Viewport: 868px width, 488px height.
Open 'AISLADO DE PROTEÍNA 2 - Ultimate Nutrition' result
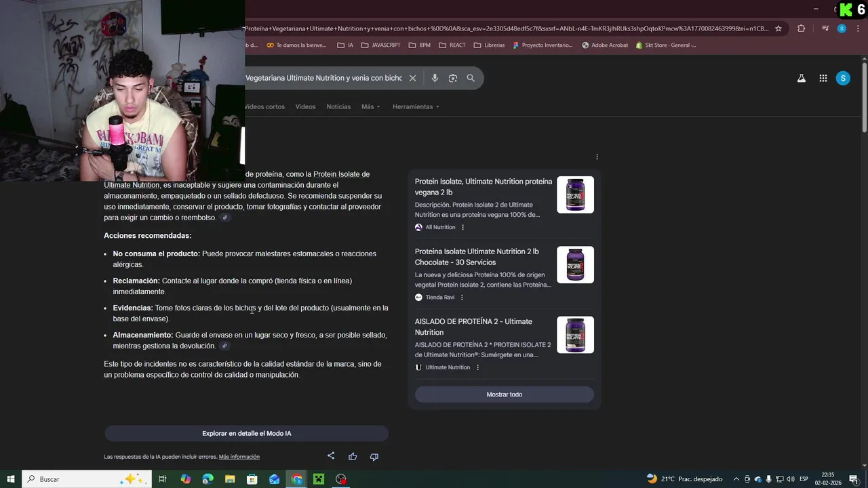pos(473,327)
